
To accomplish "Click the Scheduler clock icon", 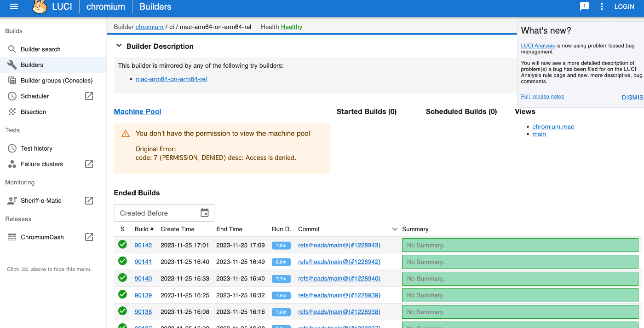I will click(x=12, y=96).
